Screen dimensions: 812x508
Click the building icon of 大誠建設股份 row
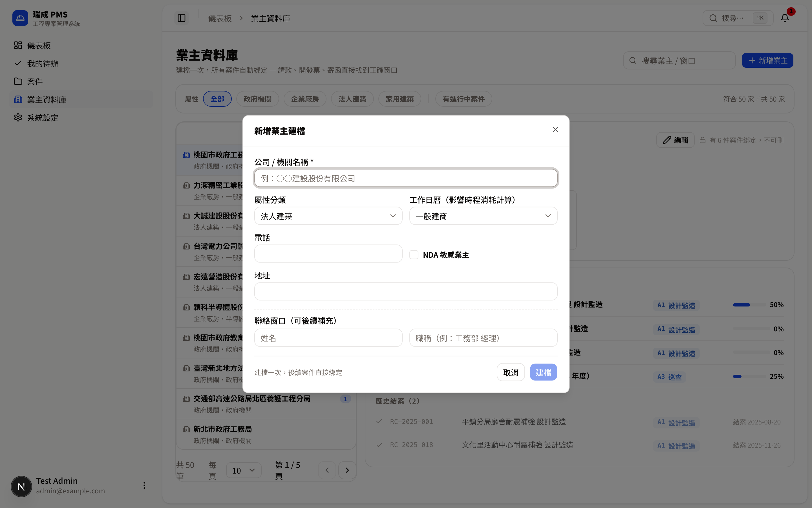click(187, 216)
